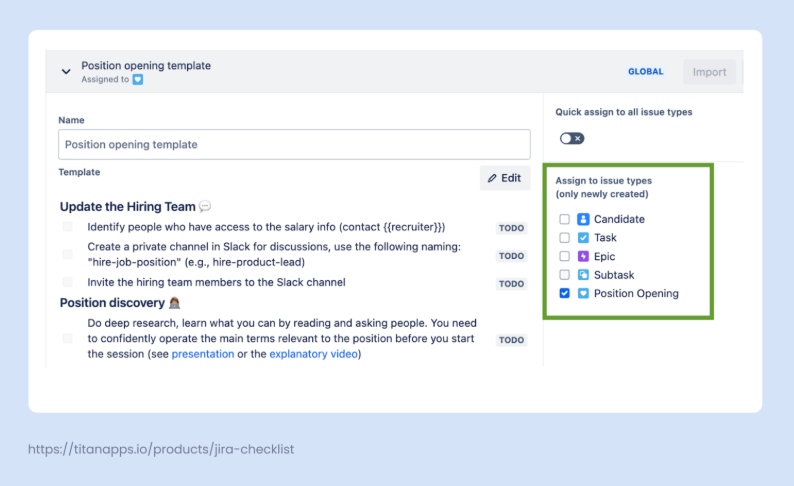
Task: Click the Subtask issue type icon
Action: pos(583,275)
